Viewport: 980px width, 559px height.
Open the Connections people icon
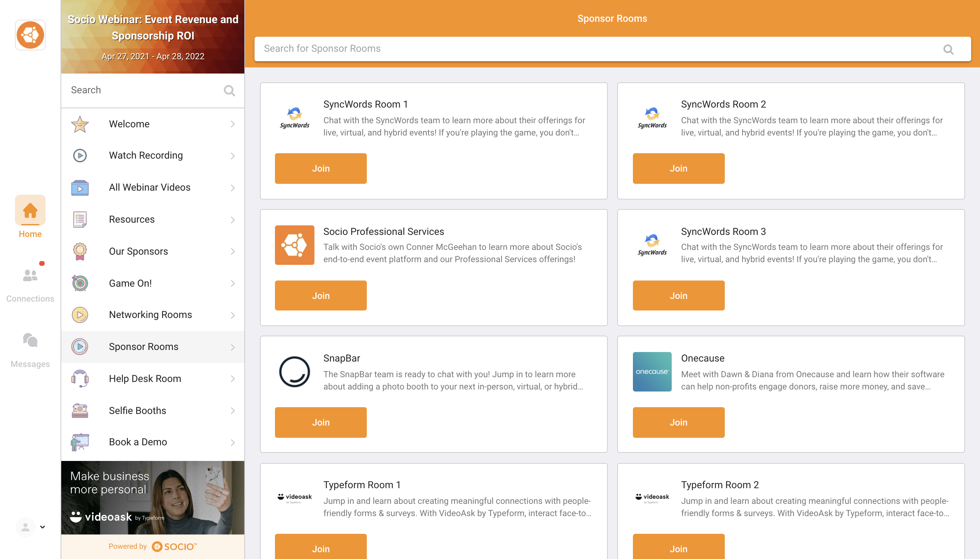(30, 275)
